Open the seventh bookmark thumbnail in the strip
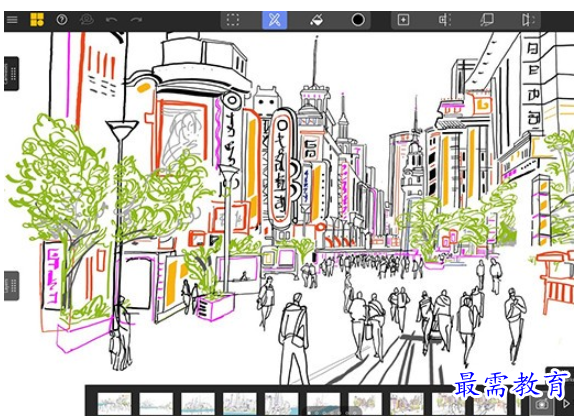Image resolution: width=576 pixels, height=416 pixels. point(365,404)
